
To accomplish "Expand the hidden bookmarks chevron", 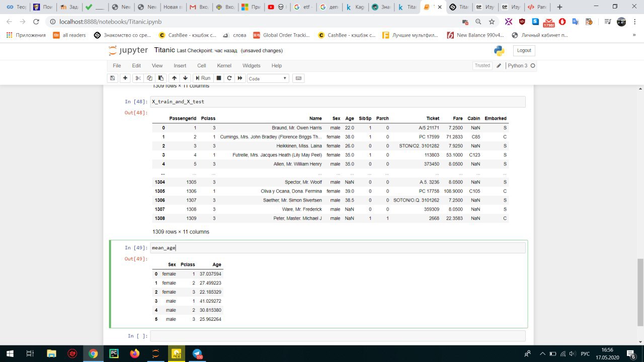I will (x=634, y=35).
